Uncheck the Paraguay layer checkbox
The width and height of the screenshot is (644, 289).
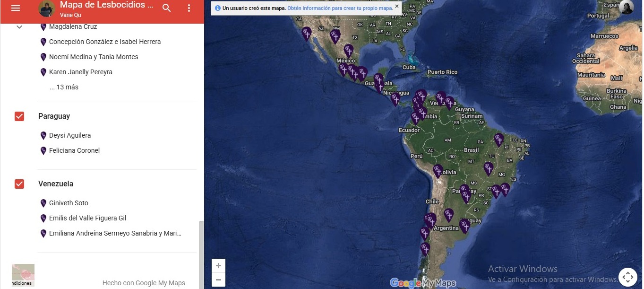19,116
